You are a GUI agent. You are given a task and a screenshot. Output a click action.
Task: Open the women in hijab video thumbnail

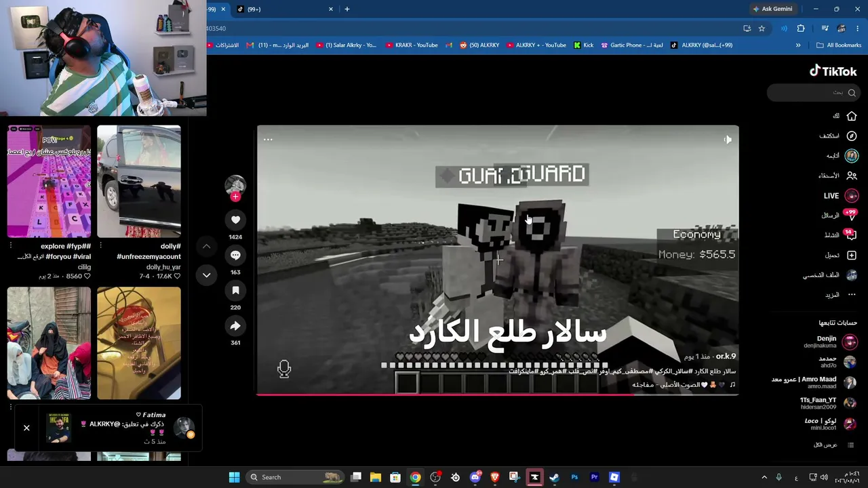pyautogui.click(x=49, y=343)
